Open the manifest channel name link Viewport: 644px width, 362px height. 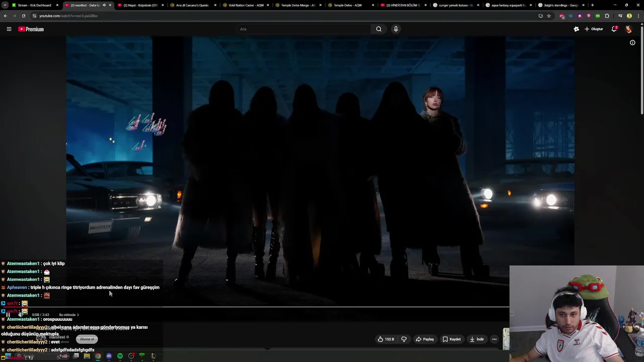57,337
